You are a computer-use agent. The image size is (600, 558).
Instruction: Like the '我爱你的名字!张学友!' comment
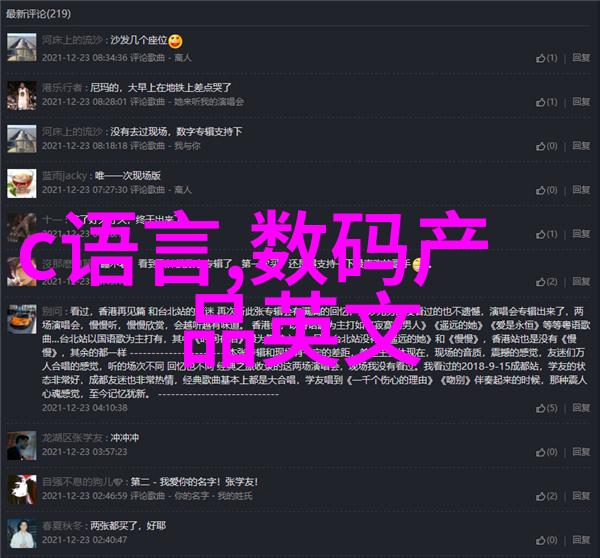click(546, 496)
